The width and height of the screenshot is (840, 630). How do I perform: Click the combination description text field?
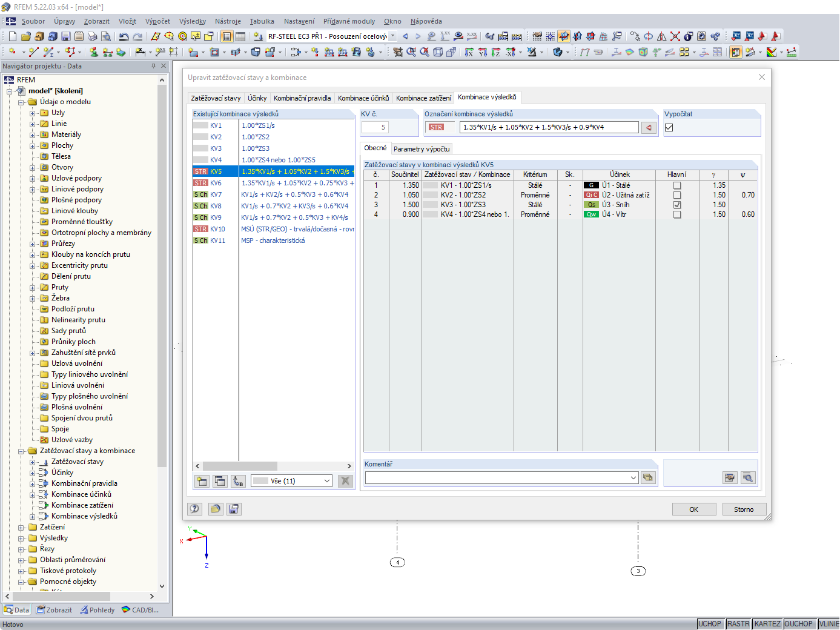click(549, 127)
